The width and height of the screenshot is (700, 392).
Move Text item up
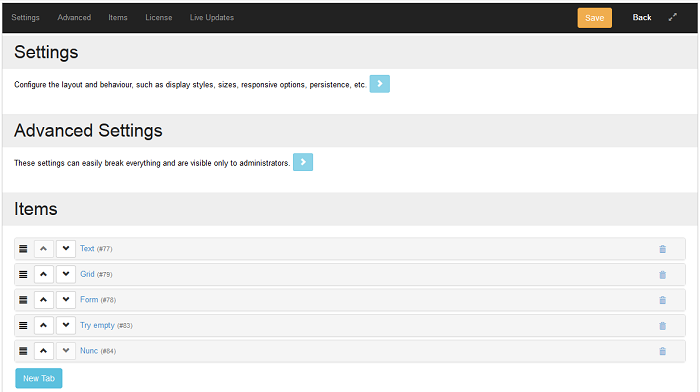click(44, 249)
